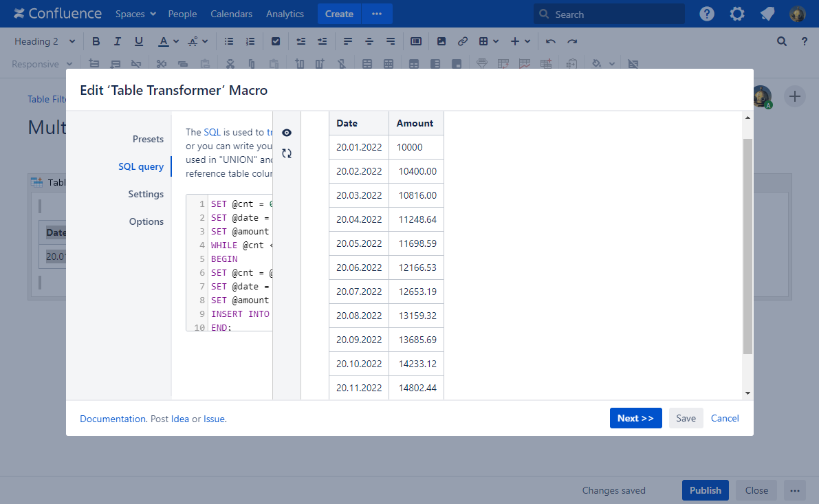Click the Idea link
This screenshot has height=504, width=819.
point(179,419)
